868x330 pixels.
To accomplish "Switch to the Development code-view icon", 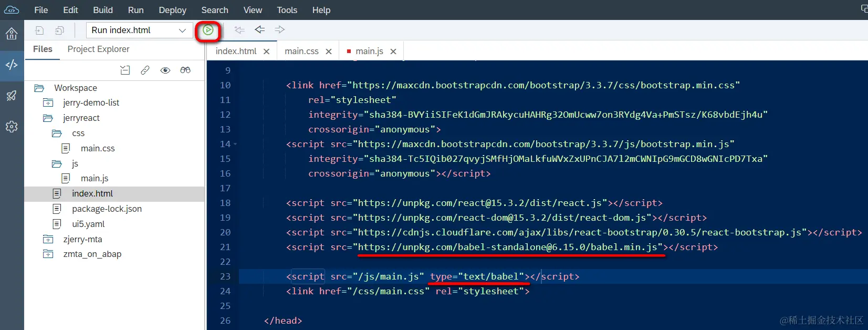I will [x=12, y=65].
